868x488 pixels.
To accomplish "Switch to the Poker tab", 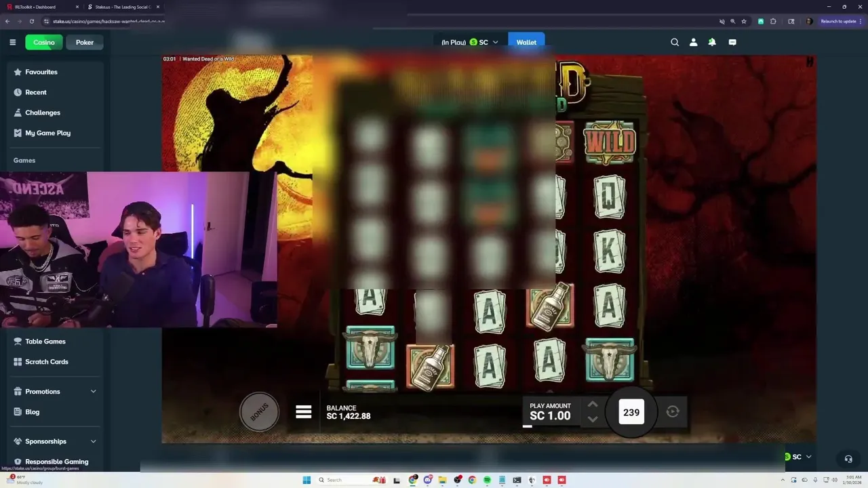I will (85, 42).
